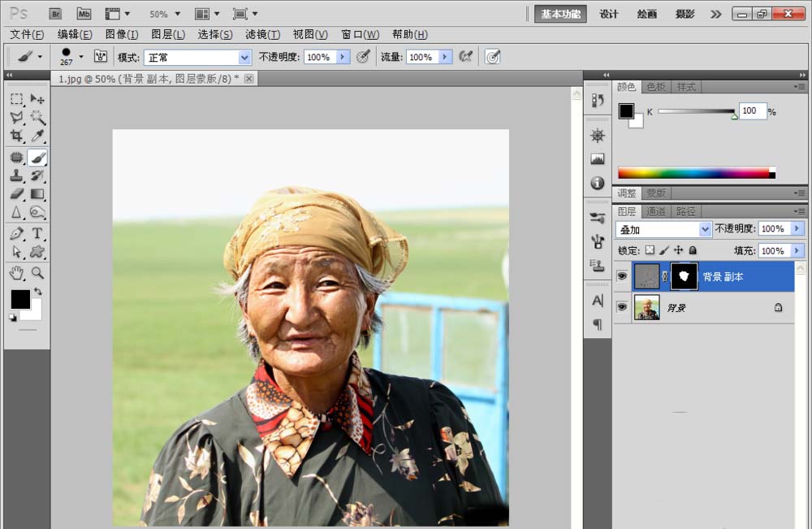Switch to the 设计 workspace
812x529 pixels.
pos(608,14)
